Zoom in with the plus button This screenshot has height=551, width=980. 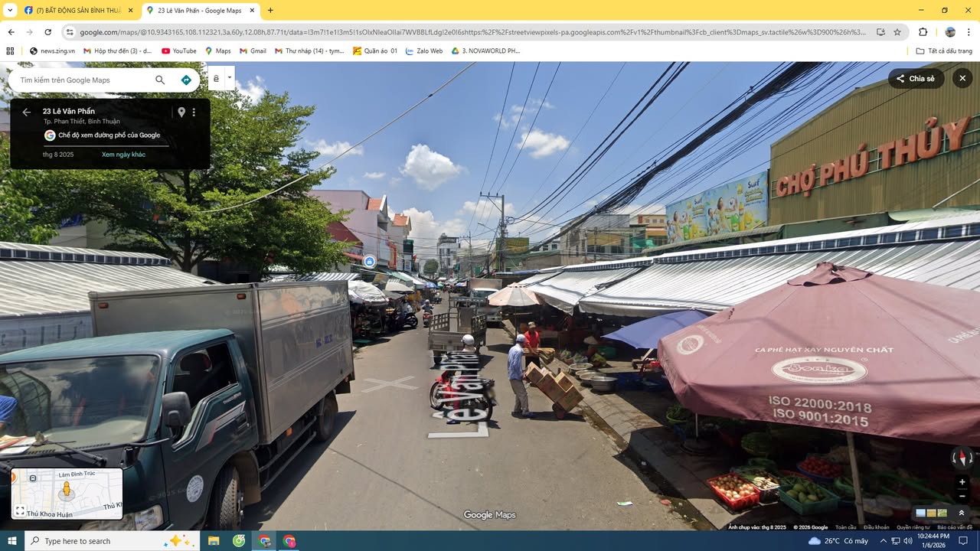[962, 482]
